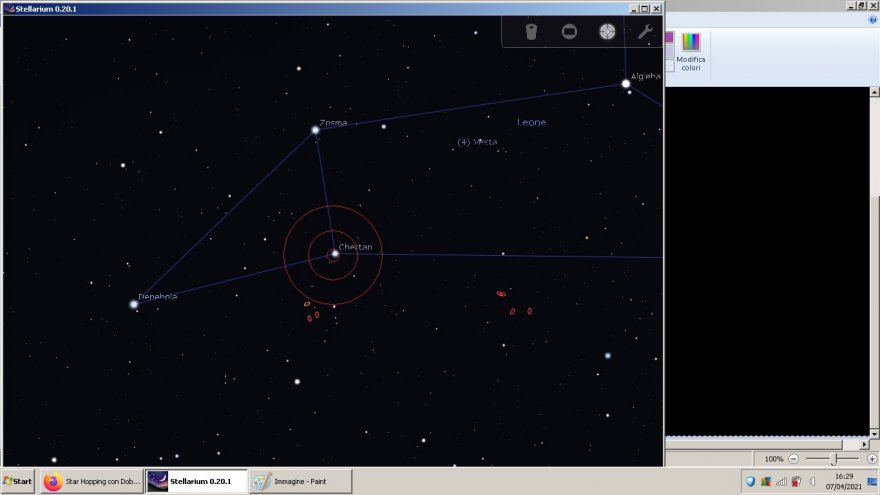Click Modifica colori in Paint
Viewport: 880px width, 495px height.
(x=691, y=52)
